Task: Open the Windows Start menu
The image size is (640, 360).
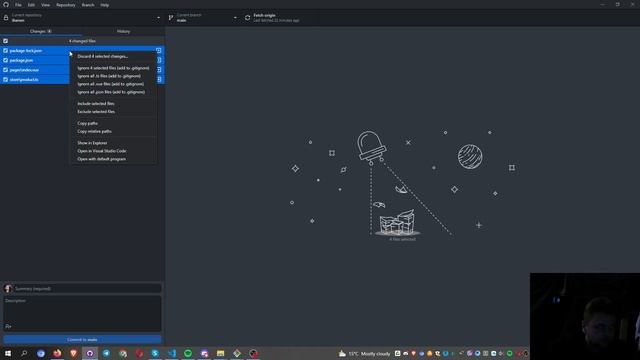Action: pyautogui.click(x=8, y=353)
